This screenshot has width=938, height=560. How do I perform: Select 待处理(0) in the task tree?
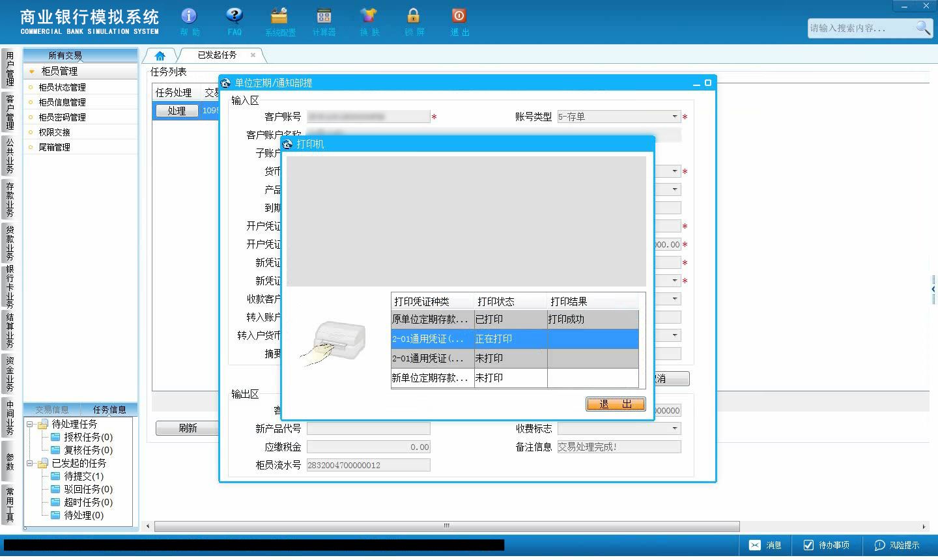pyautogui.click(x=83, y=516)
